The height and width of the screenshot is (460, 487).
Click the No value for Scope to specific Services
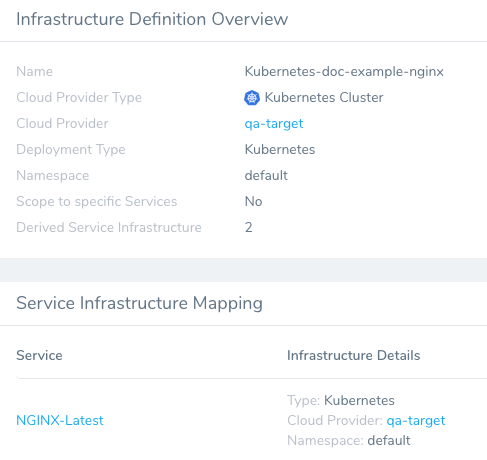tap(253, 201)
